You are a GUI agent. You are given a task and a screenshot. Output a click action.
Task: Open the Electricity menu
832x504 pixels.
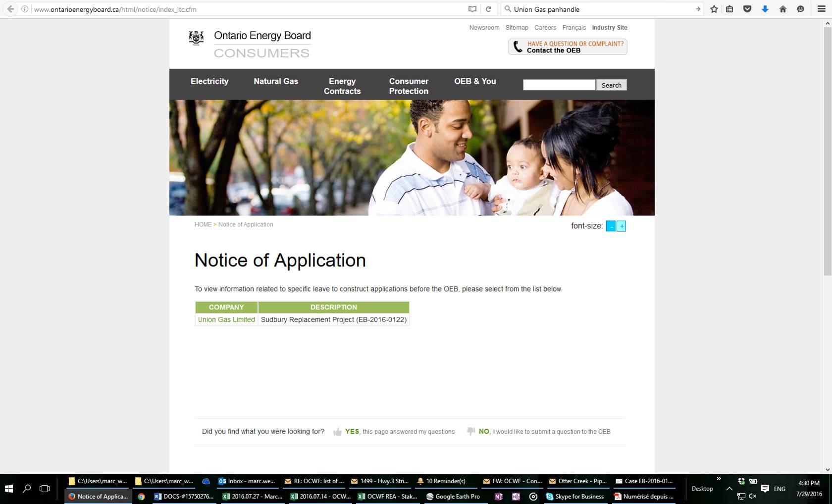tap(209, 81)
